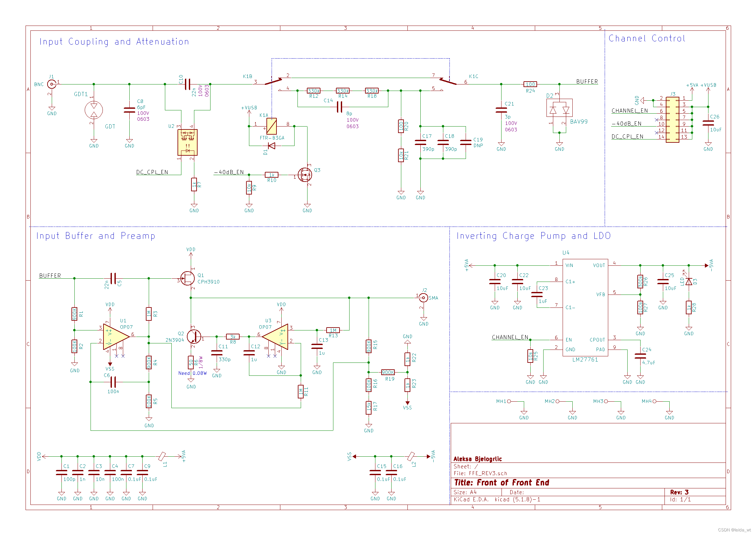Select the 'Need 0.08W' note text
756x535 pixels.
(193, 373)
